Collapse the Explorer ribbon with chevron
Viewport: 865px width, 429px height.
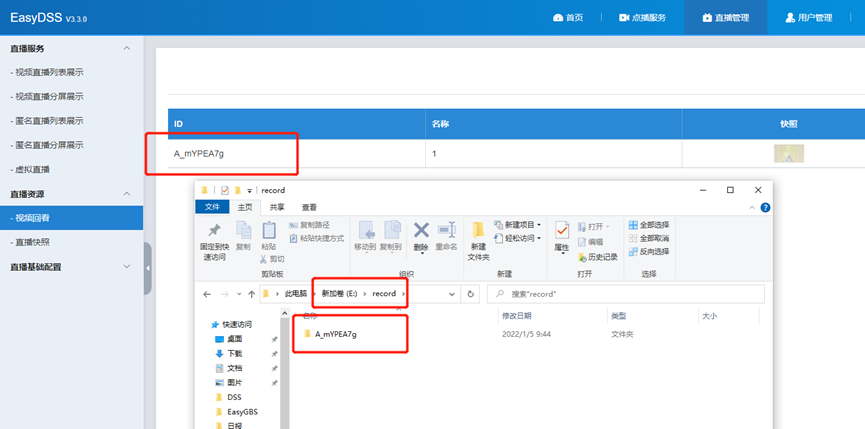(751, 207)
